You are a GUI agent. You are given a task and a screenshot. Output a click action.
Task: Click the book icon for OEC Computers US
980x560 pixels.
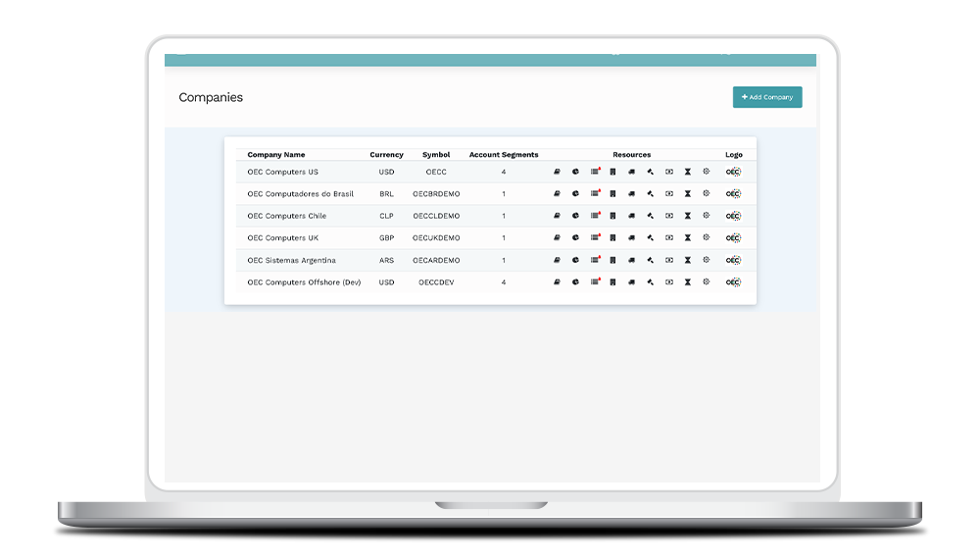point(557,172)
